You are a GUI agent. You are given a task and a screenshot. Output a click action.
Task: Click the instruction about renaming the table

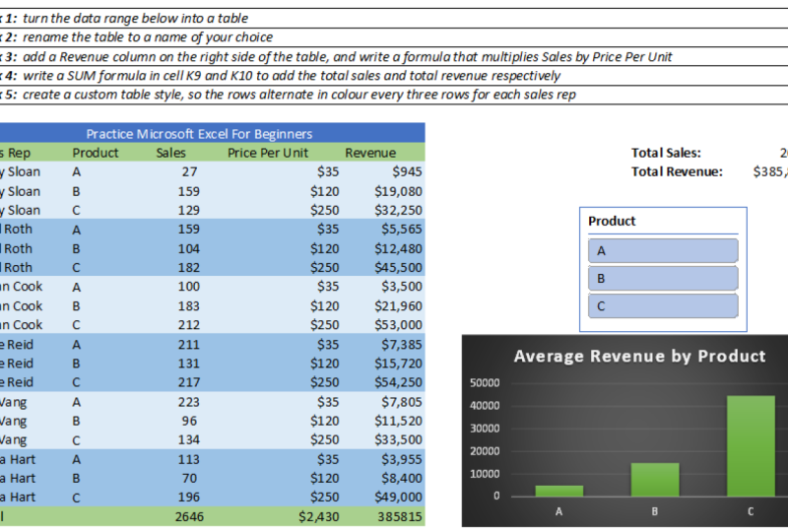[x=147, y=37]
